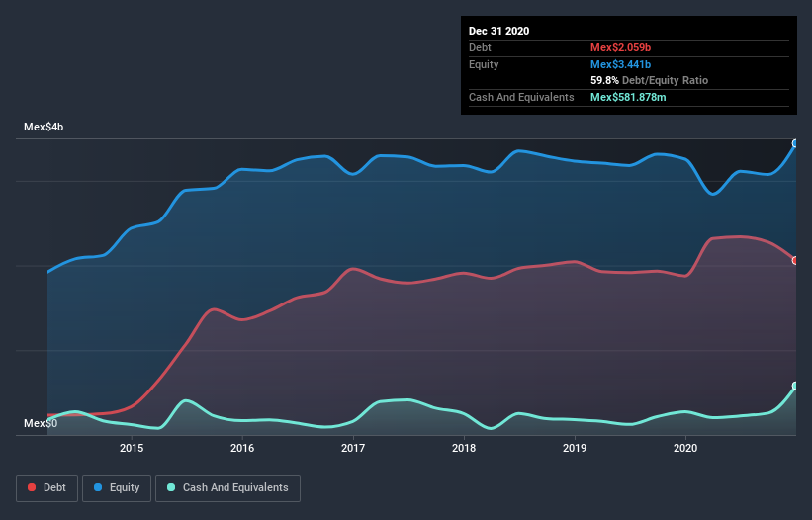Image resolution: width=812 pixels, height=520 pixels.
Task: Click the Equity row label in tooltip
Action: 484,64
